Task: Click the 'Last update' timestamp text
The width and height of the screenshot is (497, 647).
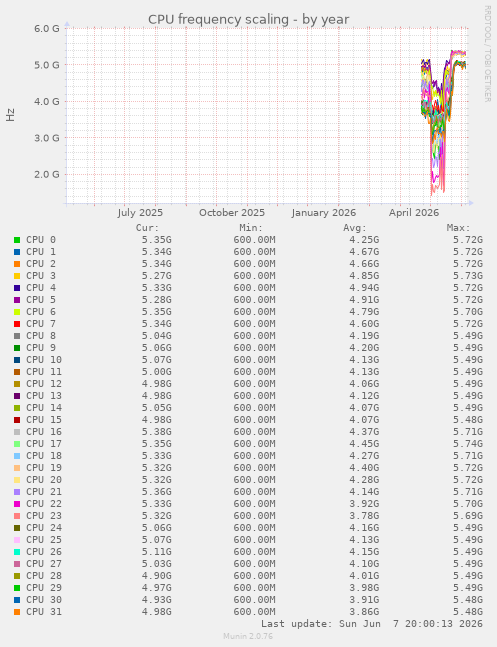Action: (x=372, y=623)
